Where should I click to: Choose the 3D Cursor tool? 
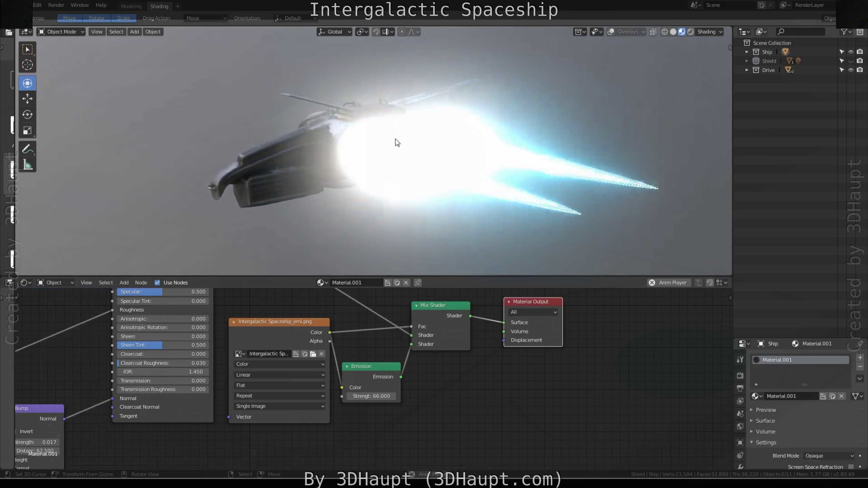tap(27, 65)
